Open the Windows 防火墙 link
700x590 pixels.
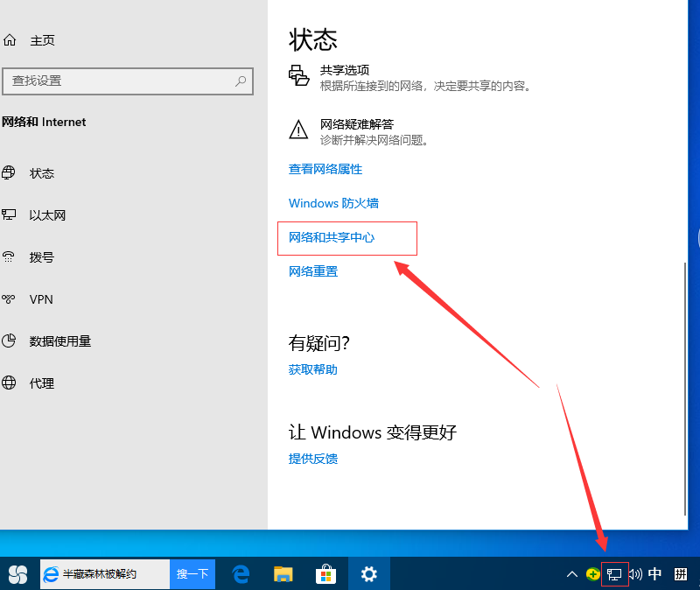click(x=333, y=203)
